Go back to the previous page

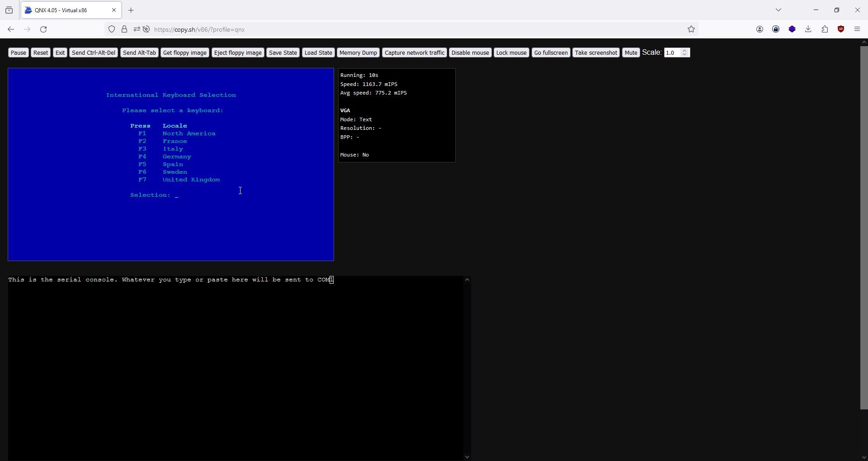click(x=11, y=29)
